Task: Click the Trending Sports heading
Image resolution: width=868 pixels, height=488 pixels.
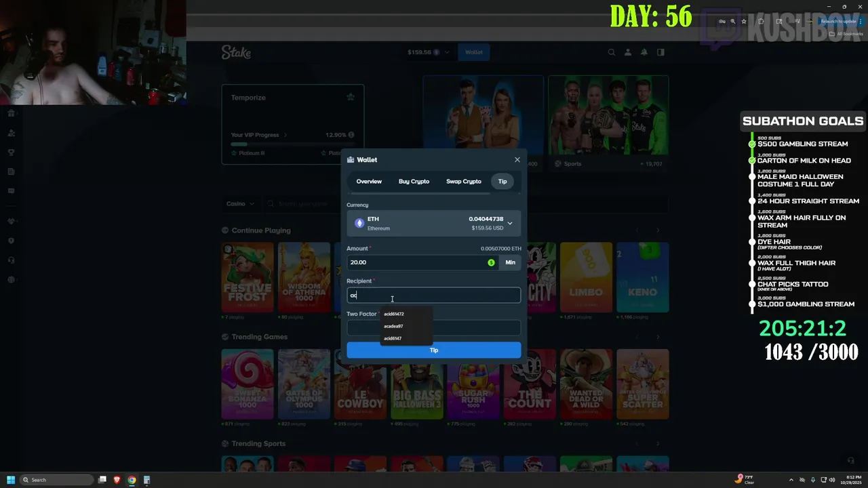Action: coord(258,443)
